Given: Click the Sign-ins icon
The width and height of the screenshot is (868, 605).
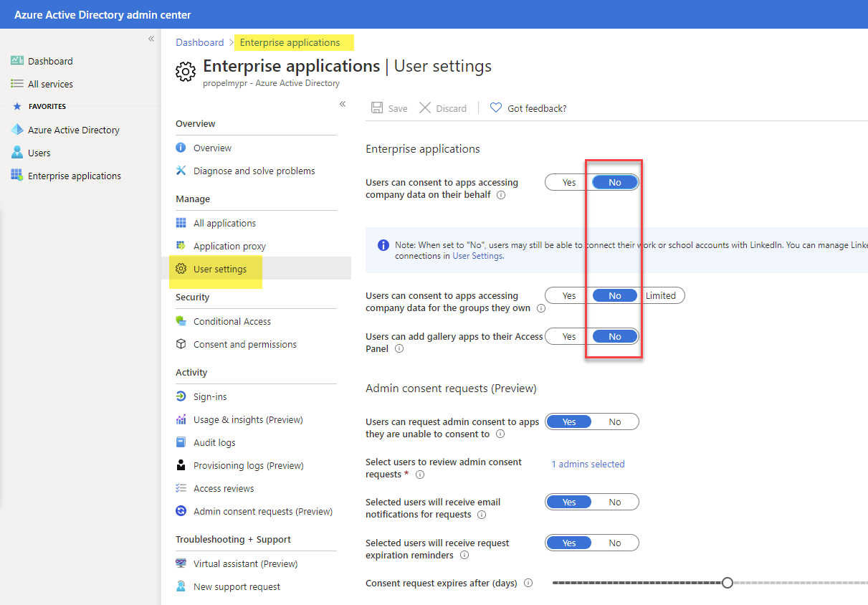Looking at the screenshot, I should tap(181, 396).
